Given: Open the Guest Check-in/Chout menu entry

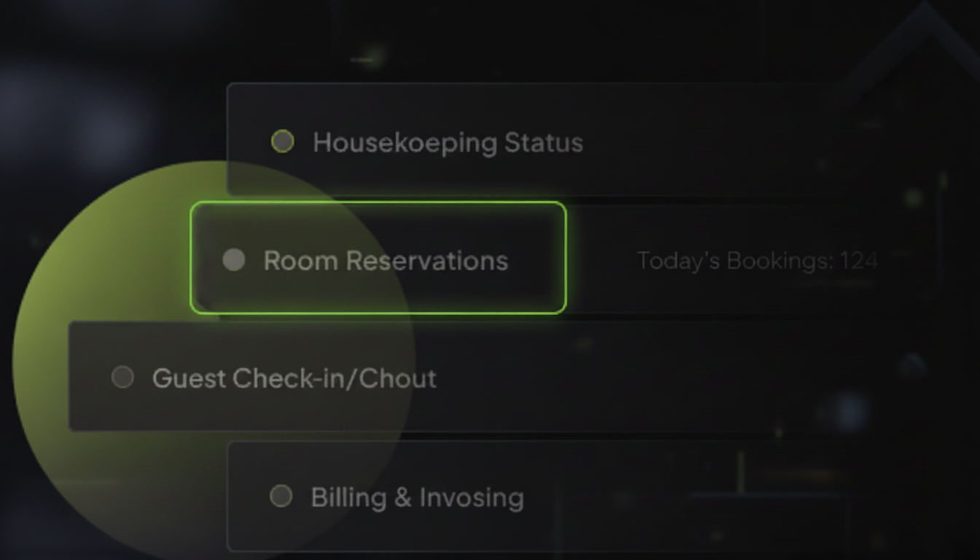Looking at the screenshot, I should tap(294, 378).
